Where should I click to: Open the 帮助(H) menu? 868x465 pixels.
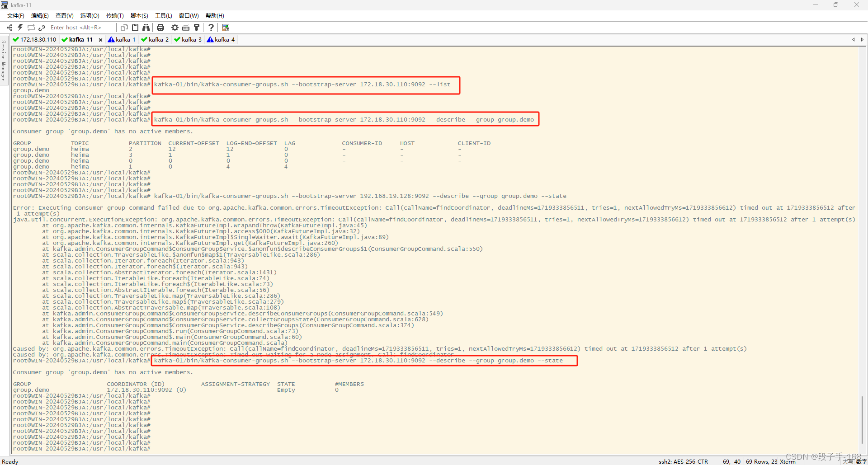tap(215, 16)
